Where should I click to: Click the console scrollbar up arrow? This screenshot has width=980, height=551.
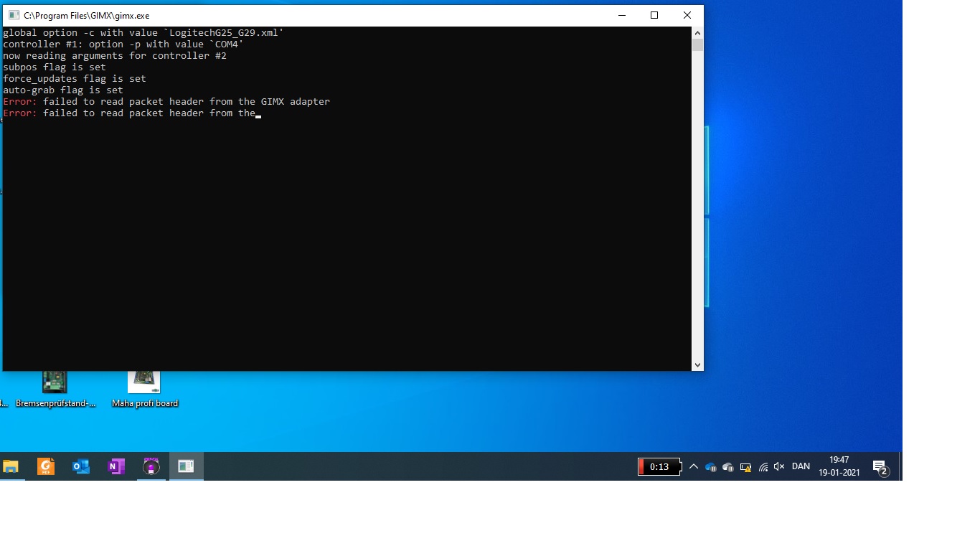[697, 33]
